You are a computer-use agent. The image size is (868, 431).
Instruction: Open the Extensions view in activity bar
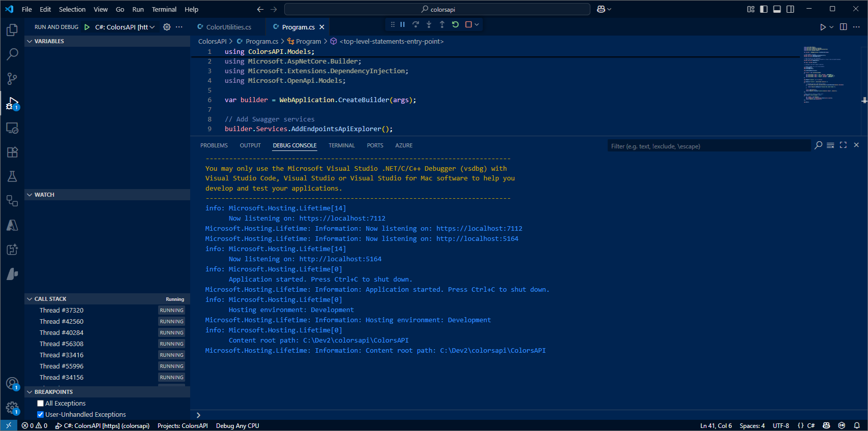[x=12, y=152]
